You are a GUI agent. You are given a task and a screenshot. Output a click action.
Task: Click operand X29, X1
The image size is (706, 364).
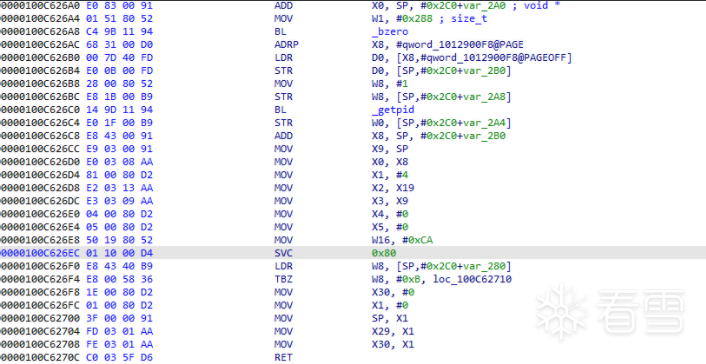tap(393, 332)
